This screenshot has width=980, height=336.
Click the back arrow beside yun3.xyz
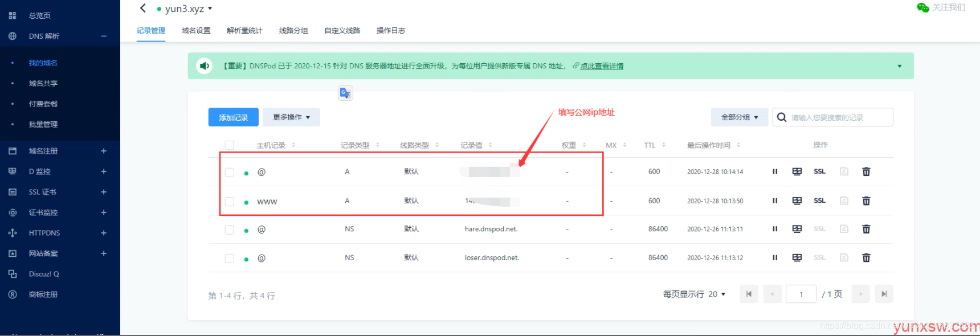click(143, 8)
